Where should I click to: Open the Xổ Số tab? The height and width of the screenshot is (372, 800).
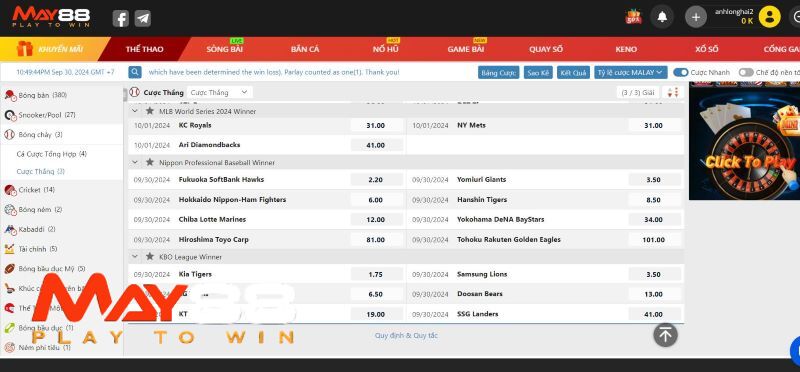click(x=707, y=49)
